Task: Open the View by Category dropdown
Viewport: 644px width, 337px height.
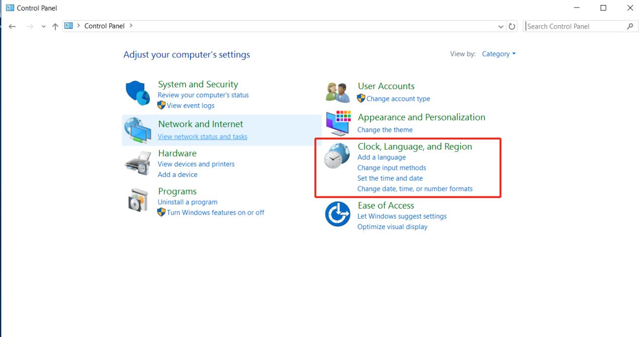Action: (x=499, y=54)
